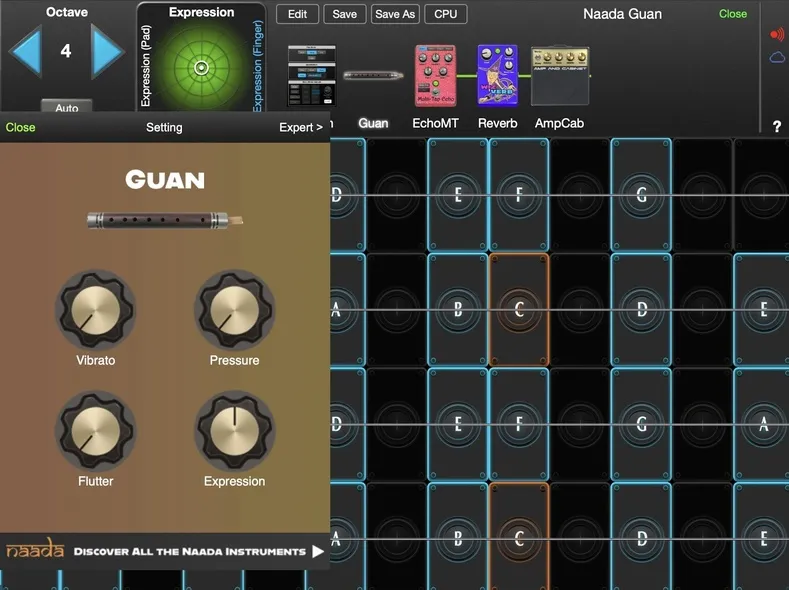Image resolution: width=789 pixels, height=590 pixels.
Task: Play the D pad right of C in bottom row
Action: pyautogui.click(x=641, y=536)
